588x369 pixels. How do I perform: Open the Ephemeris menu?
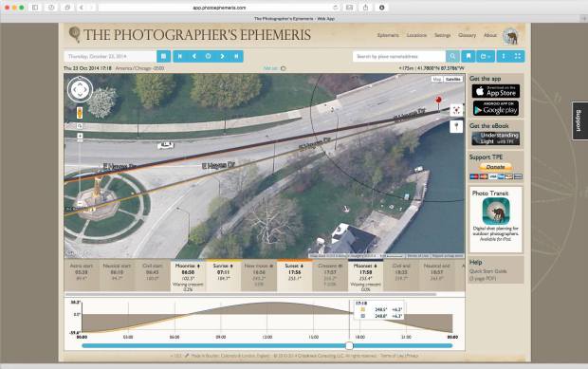point(388,35)
